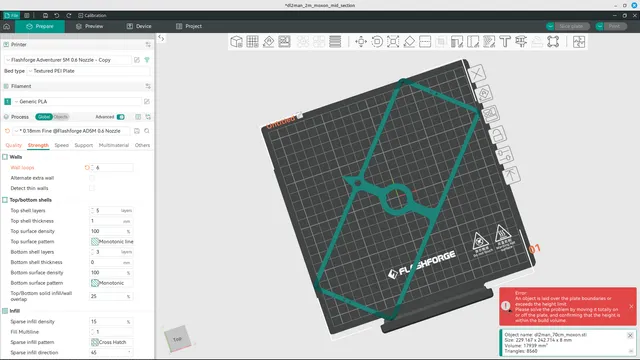Click plate auto-orient side icon

click(484, 94)
